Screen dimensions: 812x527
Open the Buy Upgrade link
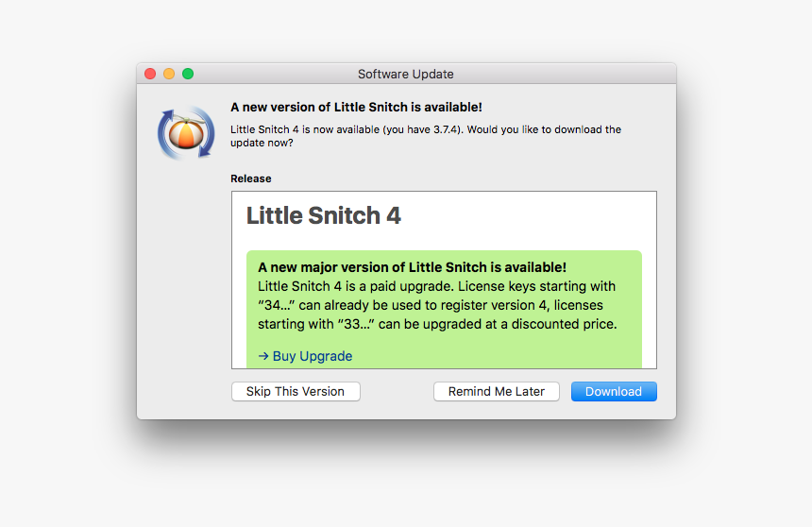pyautogui.click(x=306, y=356)
